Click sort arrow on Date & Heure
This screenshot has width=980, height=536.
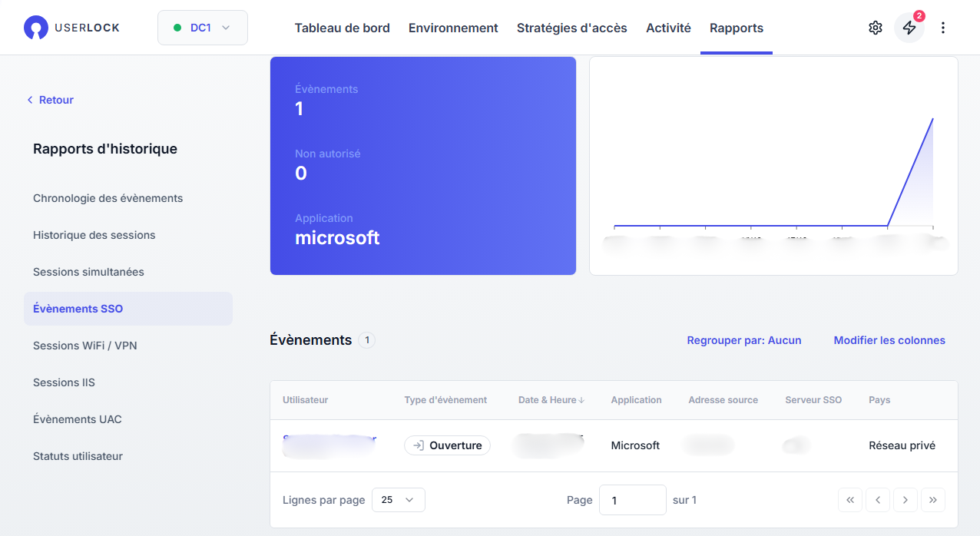[581, 400]
